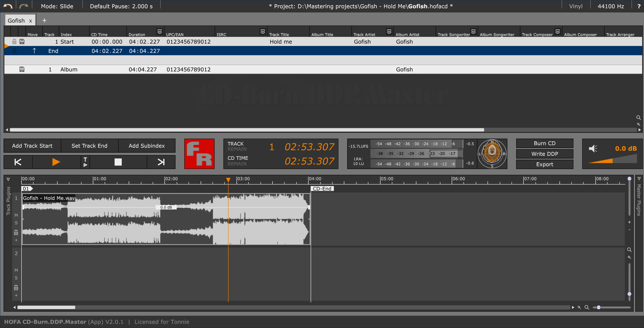Click the clip gain 0.0 dB handle

pyautogui.click(x=166, y=207)
